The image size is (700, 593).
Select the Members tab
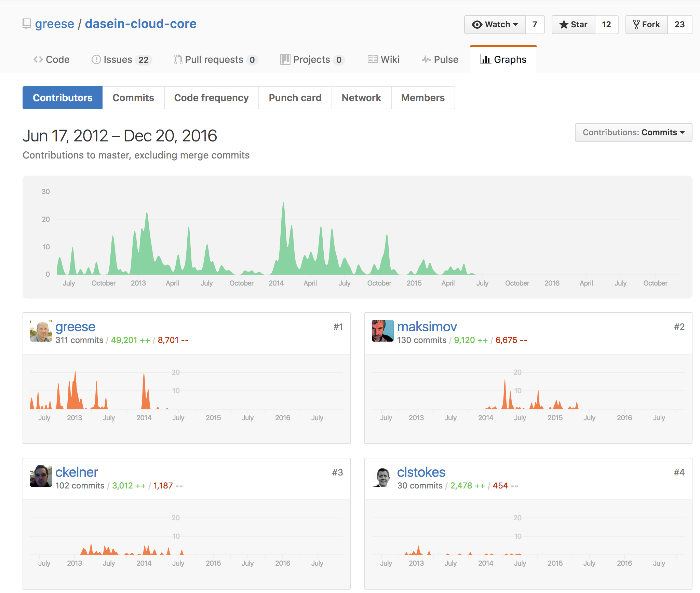coord(423,98)
